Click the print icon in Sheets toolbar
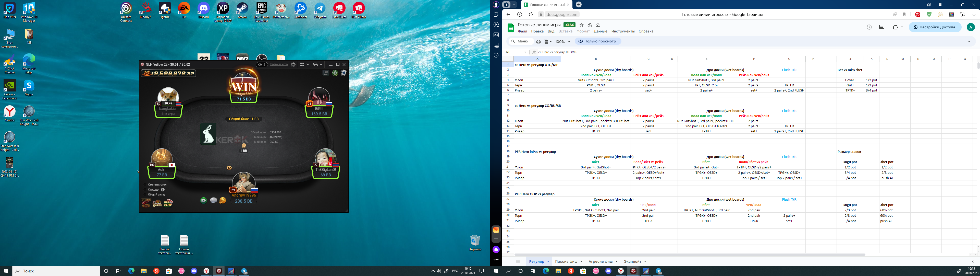This screenshot has height=276, width=980. (x=538, y=42)
